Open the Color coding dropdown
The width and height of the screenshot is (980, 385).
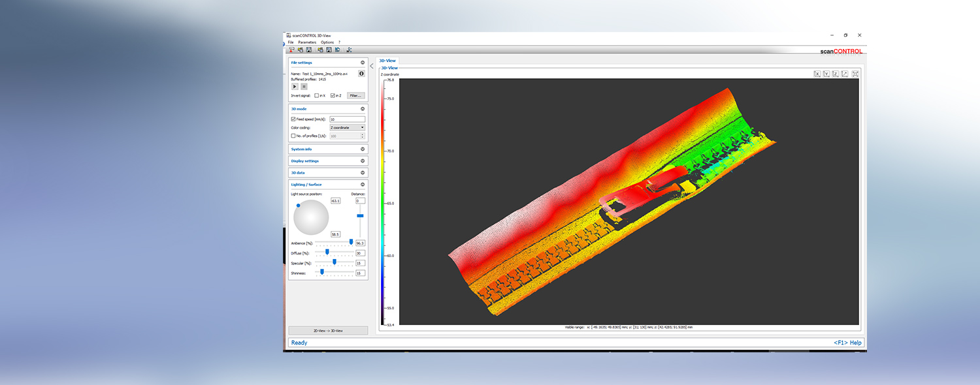click(x=347, y=127)
